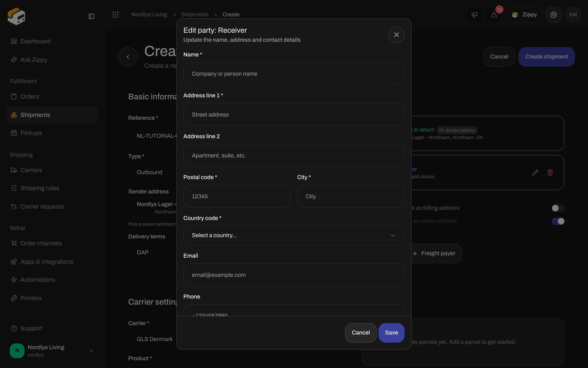Click the Postal code field
Viewport: 588px width, 368px height.
click(237, 196)
